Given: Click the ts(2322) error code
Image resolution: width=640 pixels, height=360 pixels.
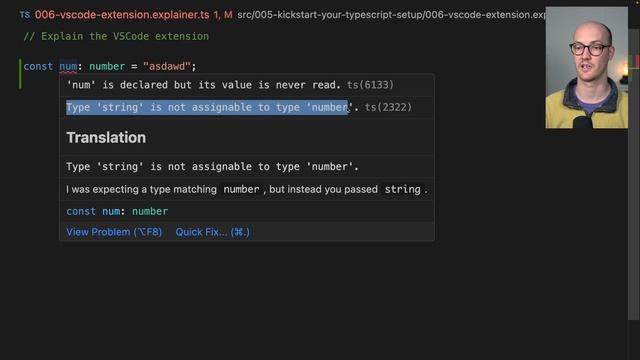Looking at the screenshot, I should pyautogui.click(x=388, y=107).
